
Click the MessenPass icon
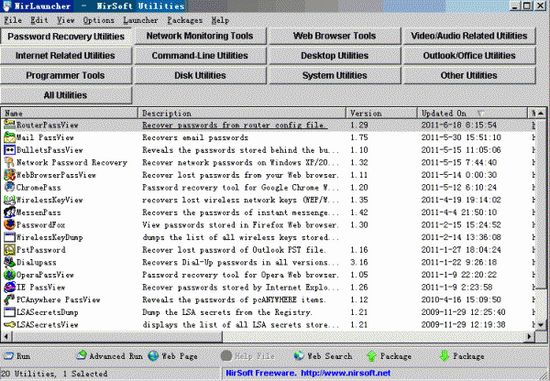9,212
